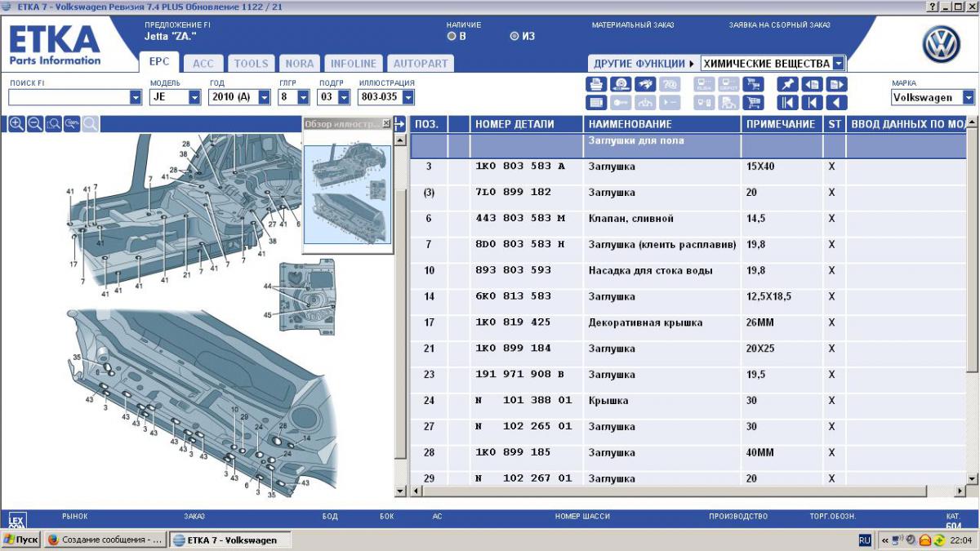
Task: Click the help question mark in title bar
Action: click(x=933, y=7)
